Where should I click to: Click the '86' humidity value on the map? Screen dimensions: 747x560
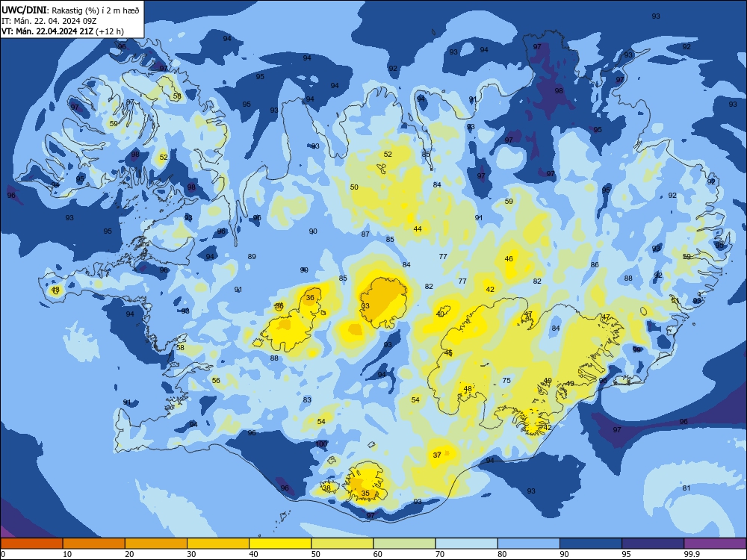[x=595, y=265]
